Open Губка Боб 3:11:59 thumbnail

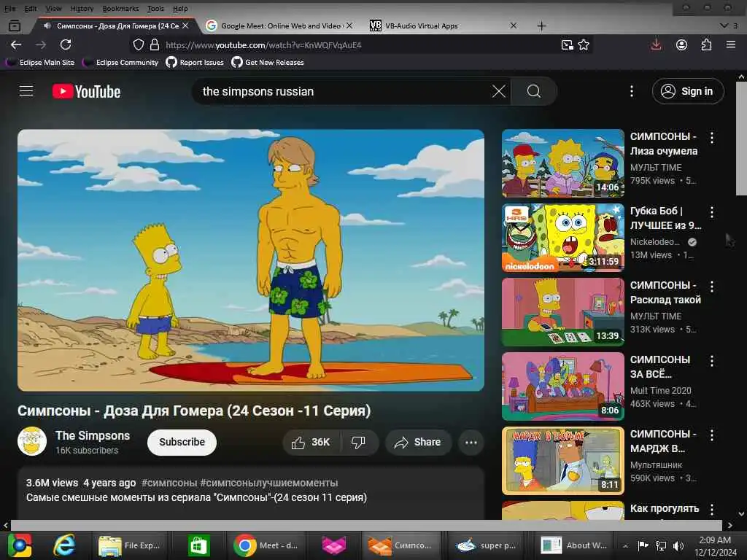pyautogui.click(x=562, y=237)
